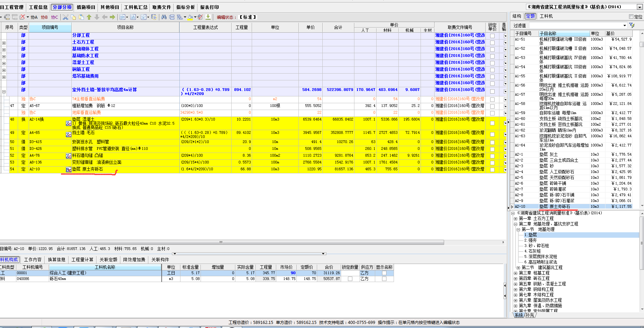Click the Zc marker icon on row A2-14换
This screenshot has height=328, width=644.
pyautogui.click(x=69, y=123)
